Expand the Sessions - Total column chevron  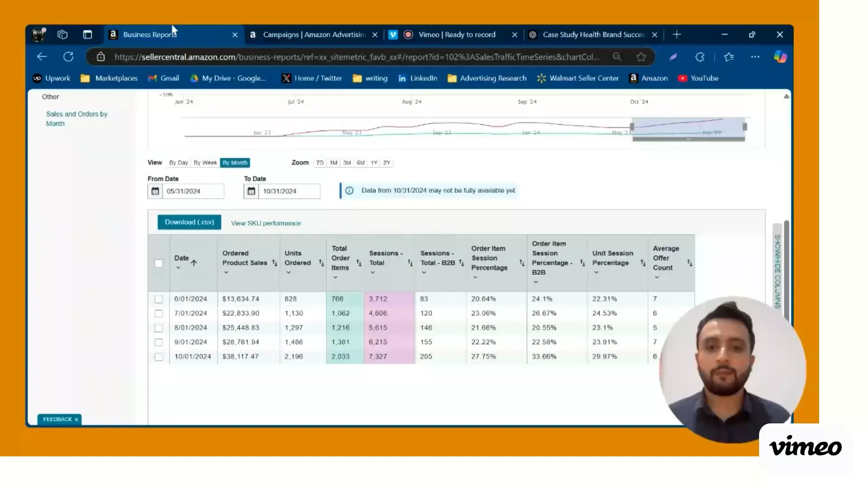[373, 272]
